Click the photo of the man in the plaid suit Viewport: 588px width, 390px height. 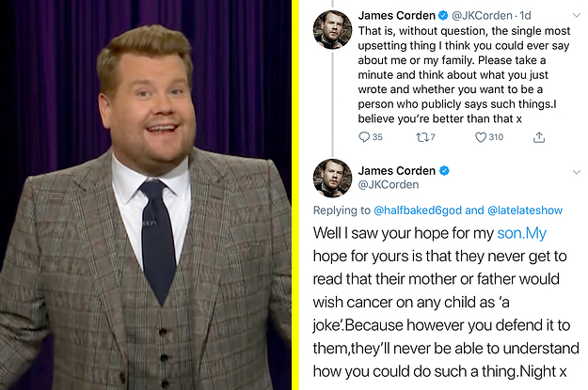(146, 195)
